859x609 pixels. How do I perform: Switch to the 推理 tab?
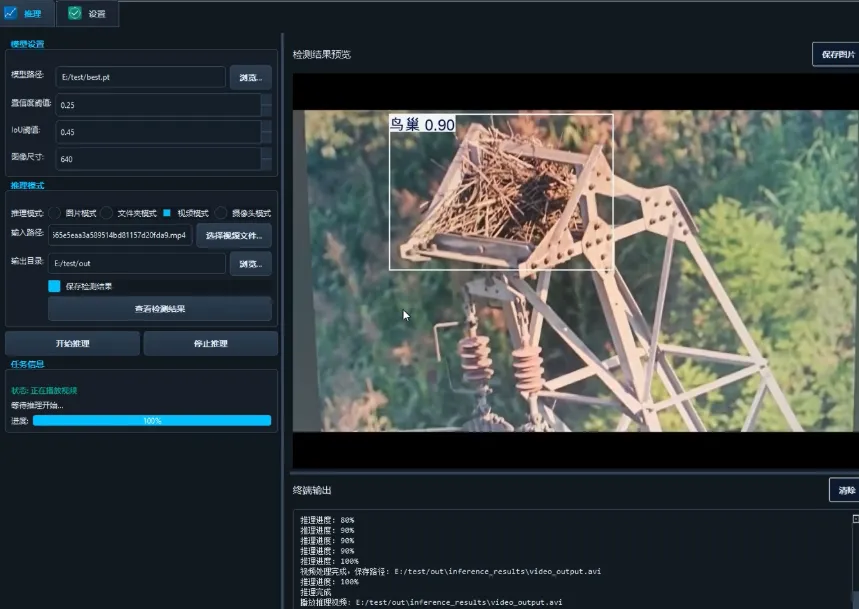click(x=27, y=13)
